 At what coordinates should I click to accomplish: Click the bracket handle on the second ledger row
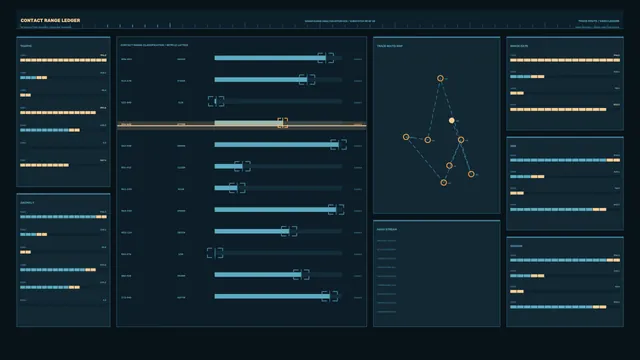tap(307, 80)
